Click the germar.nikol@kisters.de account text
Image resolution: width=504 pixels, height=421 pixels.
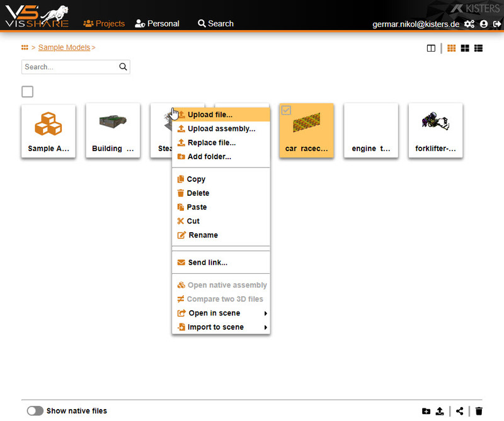[416, 25]
